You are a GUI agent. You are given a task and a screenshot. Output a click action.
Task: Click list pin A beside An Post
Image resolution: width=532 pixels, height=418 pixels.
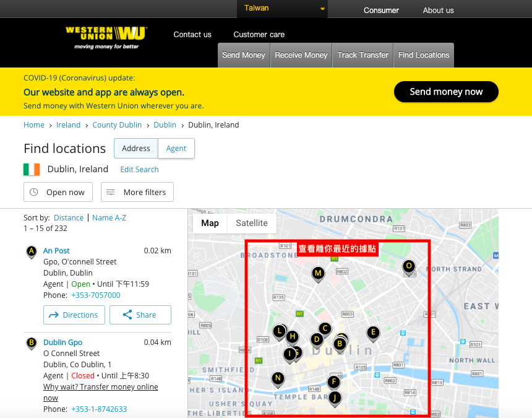click(32, 252)
